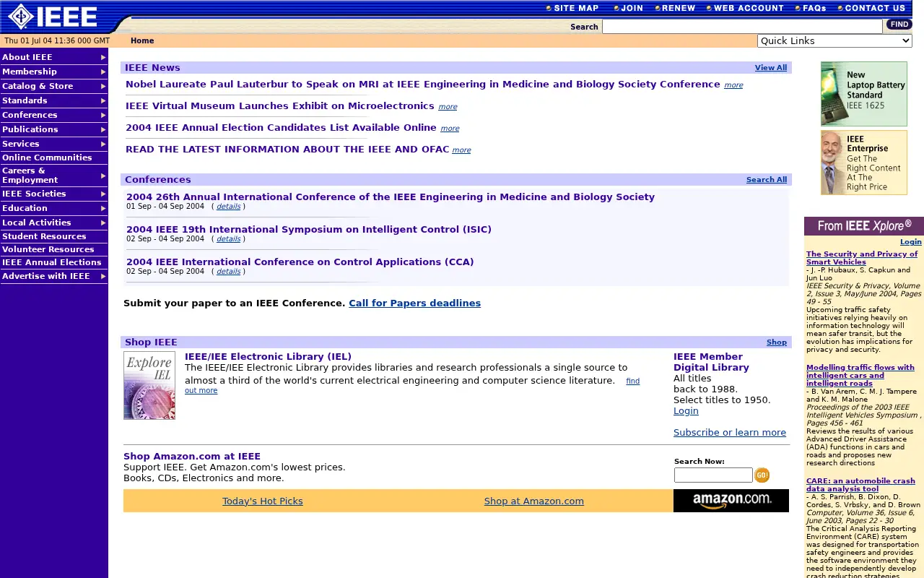924x578 pixels.
Task: Expand the Services sidebar menu
Action: tap(54, 144)
